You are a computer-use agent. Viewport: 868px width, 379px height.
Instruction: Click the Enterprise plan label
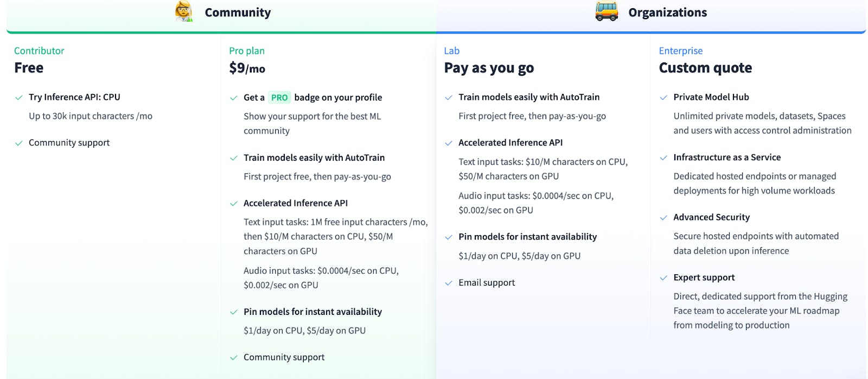coord(681,50)
